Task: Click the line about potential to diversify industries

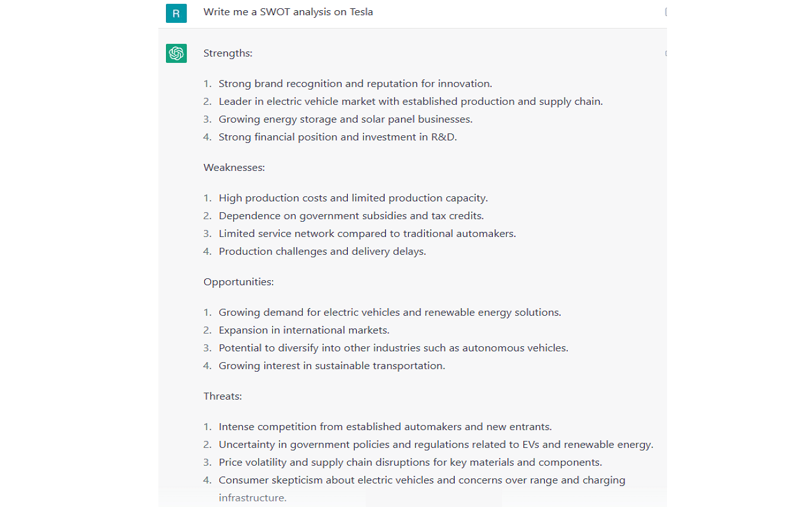Action: click(393, 348)
